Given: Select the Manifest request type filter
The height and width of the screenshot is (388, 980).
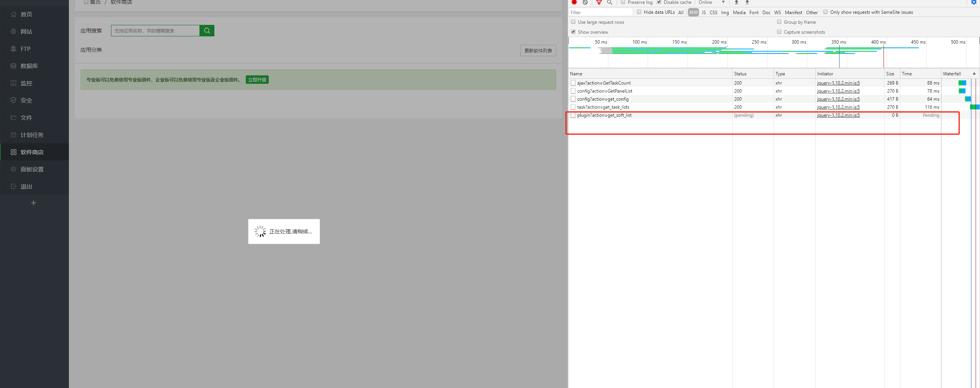Looking at the screenshot, I should tap(794, 12).
